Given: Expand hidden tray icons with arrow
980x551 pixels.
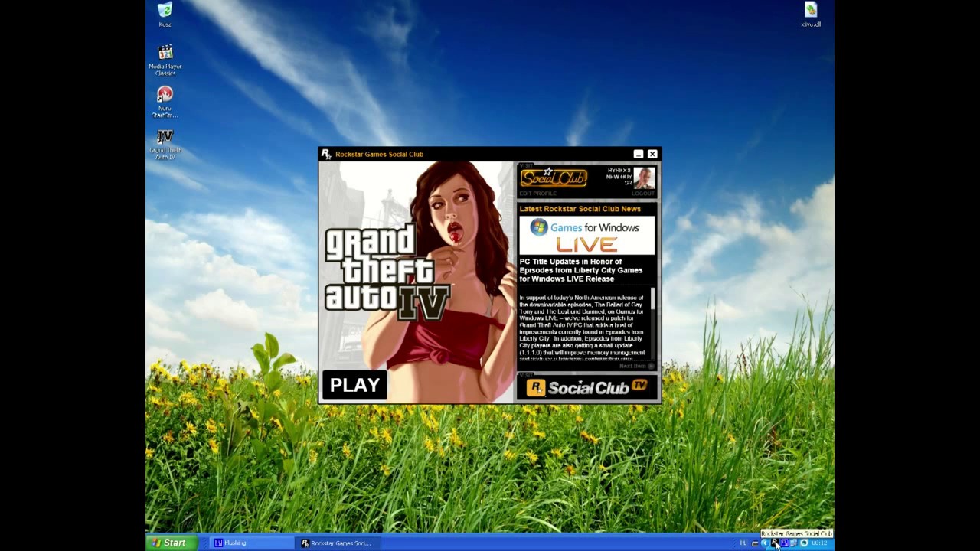Looking at the screenshot, I should [x=765, y=543].
